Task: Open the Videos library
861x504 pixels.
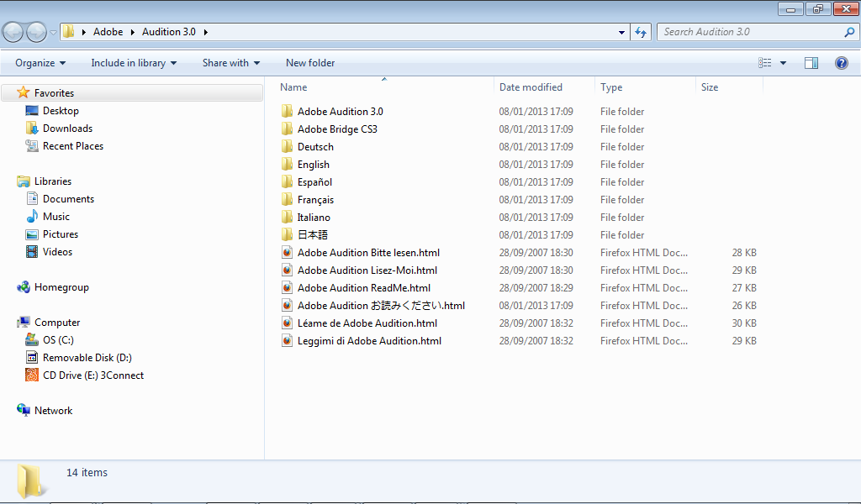Action: 57,252
